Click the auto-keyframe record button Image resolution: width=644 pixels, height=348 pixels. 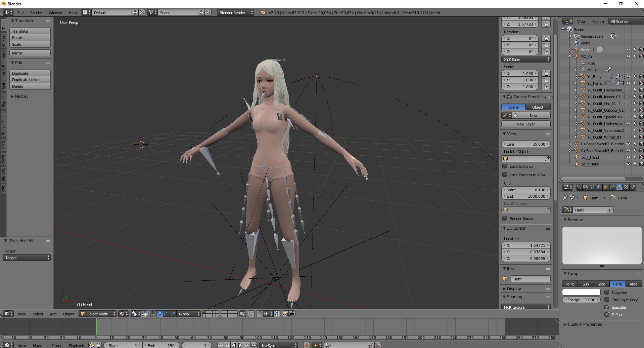point(306,345)
